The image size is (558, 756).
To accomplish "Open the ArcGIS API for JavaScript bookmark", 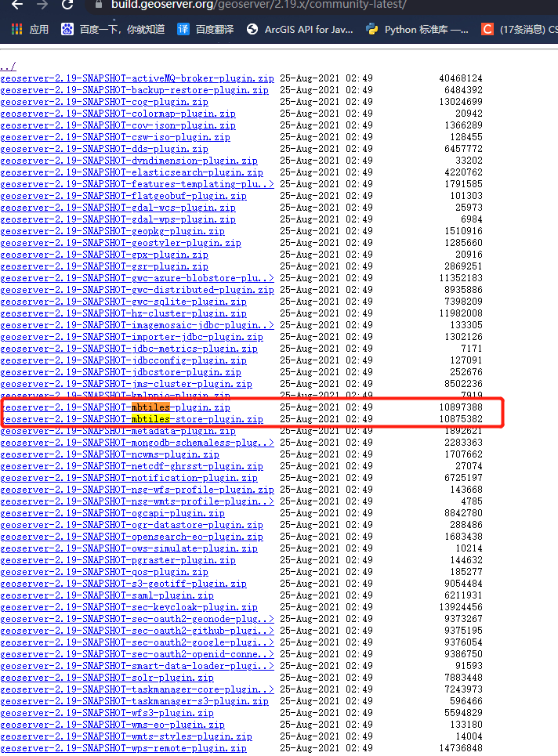I will pyautogui.click(x=299, y=30).
